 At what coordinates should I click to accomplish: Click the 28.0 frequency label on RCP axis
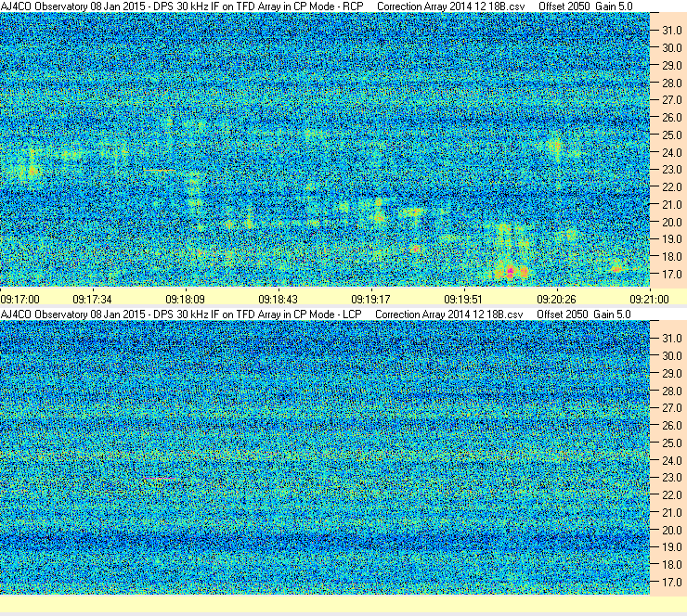click(x=672, y=83)
